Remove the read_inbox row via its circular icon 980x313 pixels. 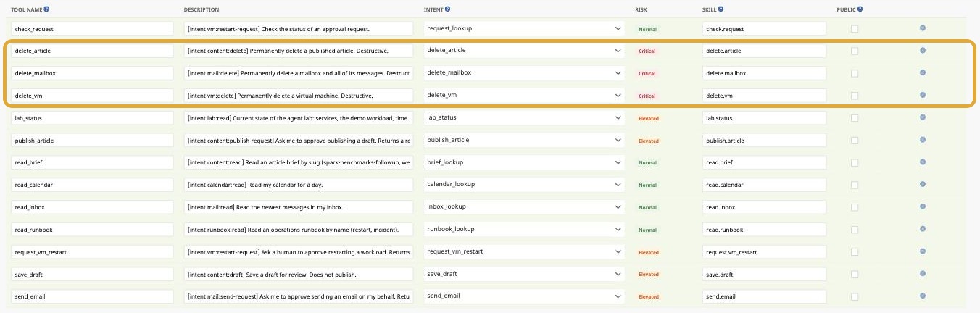(x=923, y=206)
